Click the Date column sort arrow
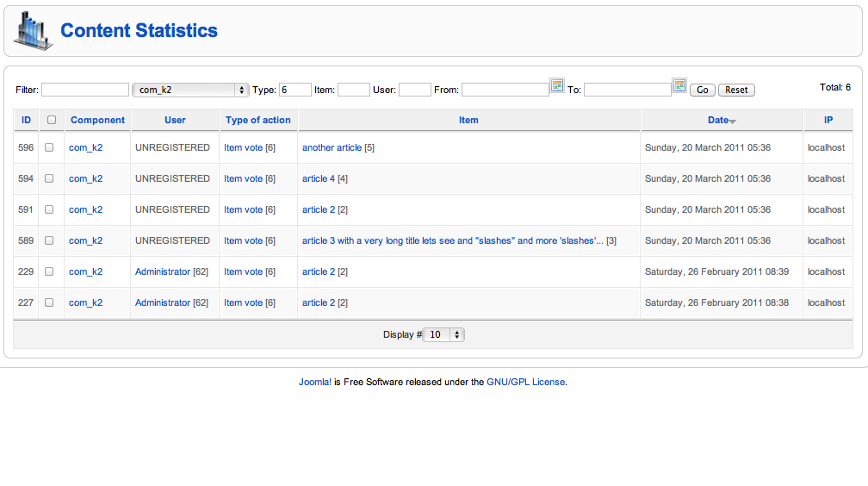This screenshot has width=868, height=486. point(732,121)
